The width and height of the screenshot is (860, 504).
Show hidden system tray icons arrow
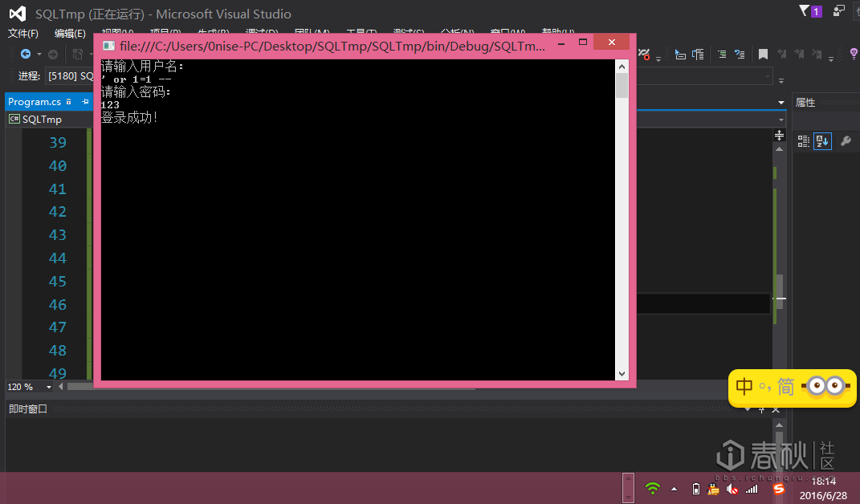tap(674, 489)
